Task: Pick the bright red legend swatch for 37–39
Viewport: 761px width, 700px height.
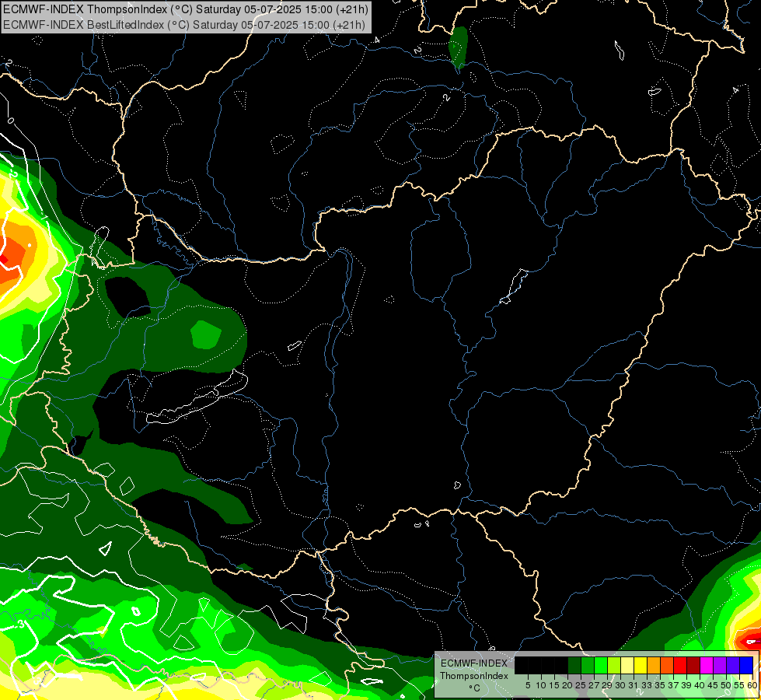Action: tap(681, 665)
